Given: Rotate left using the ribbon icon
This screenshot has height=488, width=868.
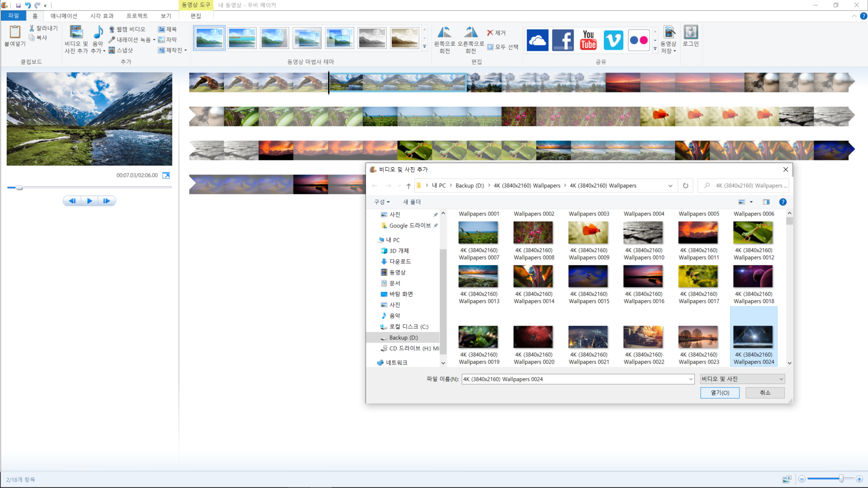Looking at the screenshot, I should coord(444,33).
